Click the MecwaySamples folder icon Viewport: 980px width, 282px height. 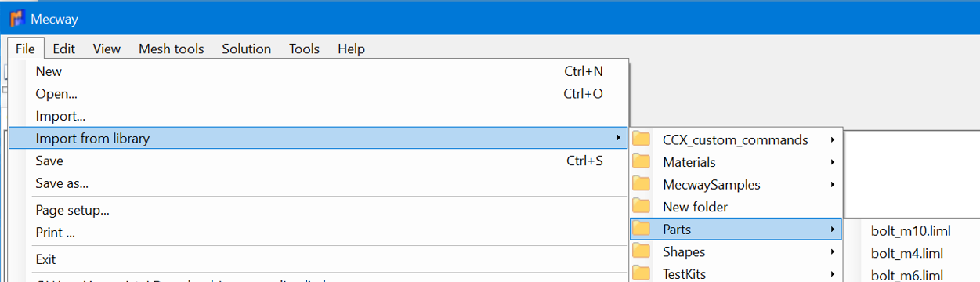[642, 185]
